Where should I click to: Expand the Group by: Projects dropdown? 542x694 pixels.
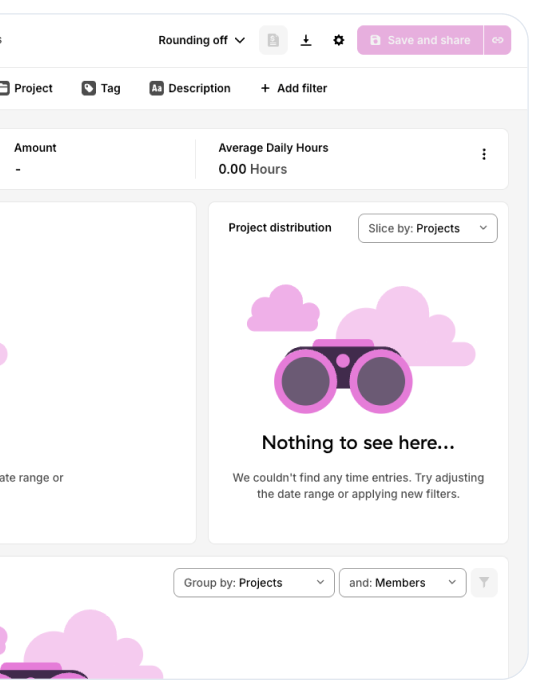pos(254,583)
